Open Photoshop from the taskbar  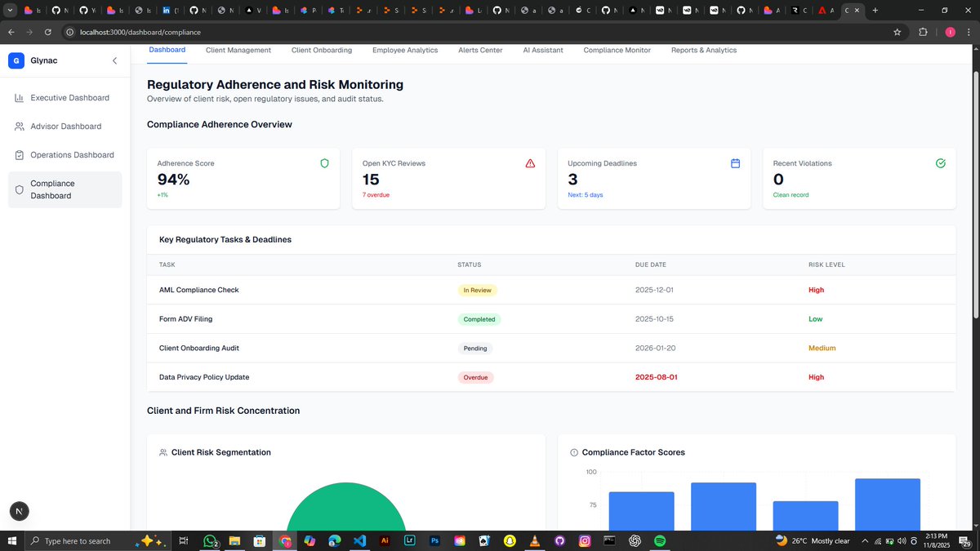coord(435,540)
